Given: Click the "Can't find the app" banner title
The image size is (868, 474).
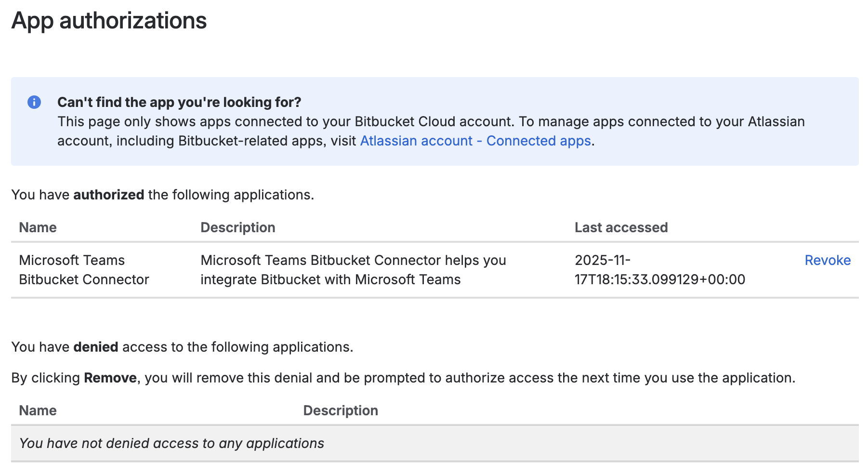Looking at the screenshot, I should tap(179, 102).
